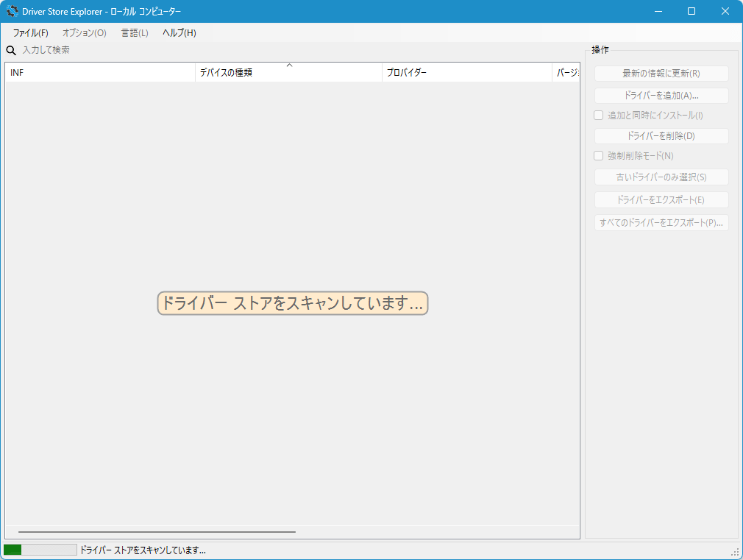Close the Driver Store Explorer window
This screenshot has height=560, width=743.
(x=725, y=11)
